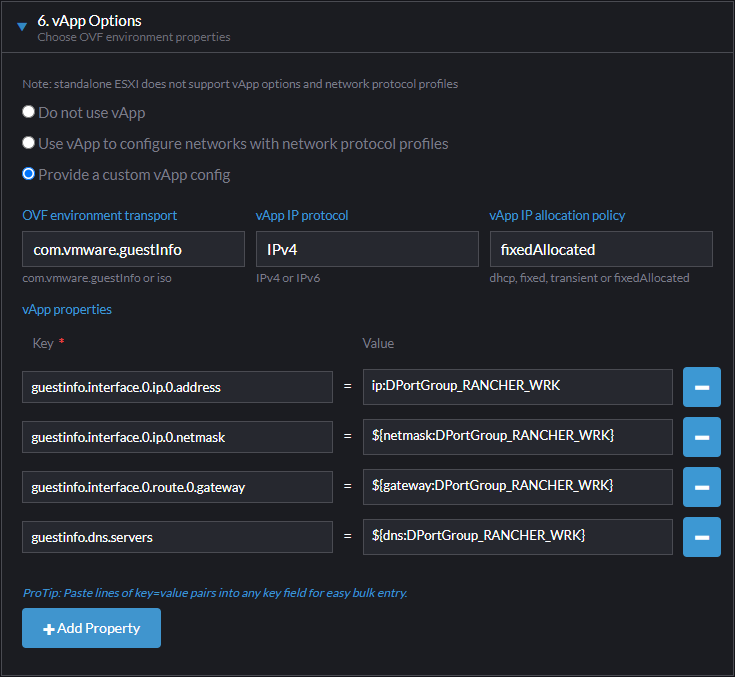Click the Add Property button
Screen dimensions: 735x677
coord(91,628)
